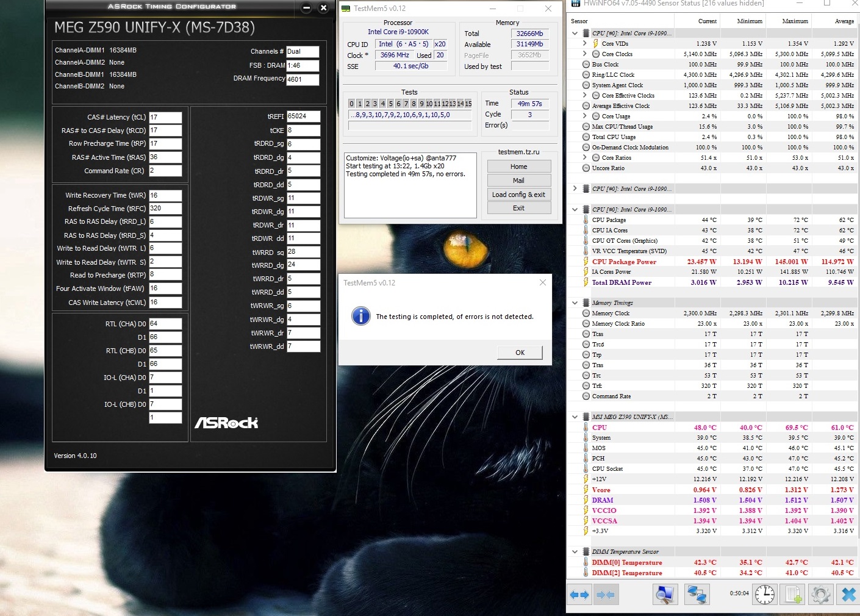Click the TestMem5 memory chip title icon
This screenshot has width=860, height=616.
pyautogui.click(x=346, y=9)
